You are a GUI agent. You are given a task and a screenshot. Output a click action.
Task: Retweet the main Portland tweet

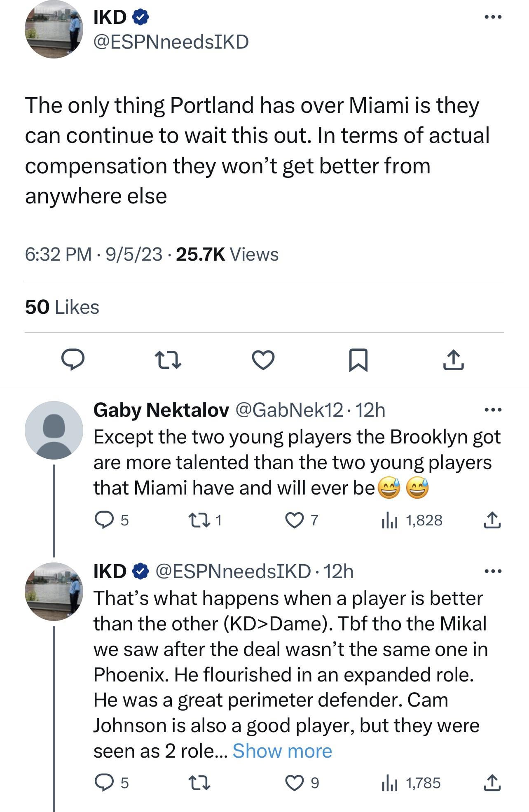tap(167, 359)
